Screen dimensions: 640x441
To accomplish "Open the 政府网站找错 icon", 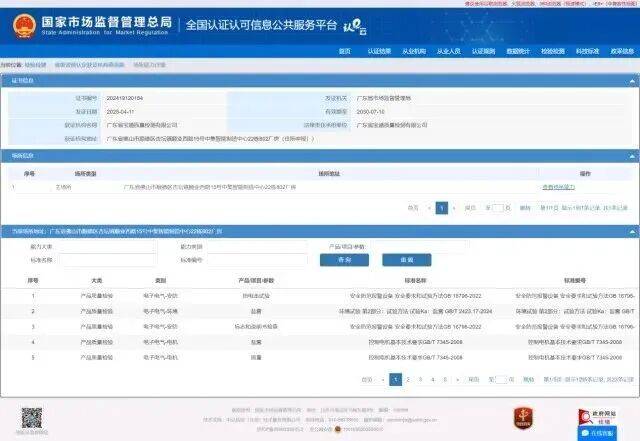I will [597, 417].
